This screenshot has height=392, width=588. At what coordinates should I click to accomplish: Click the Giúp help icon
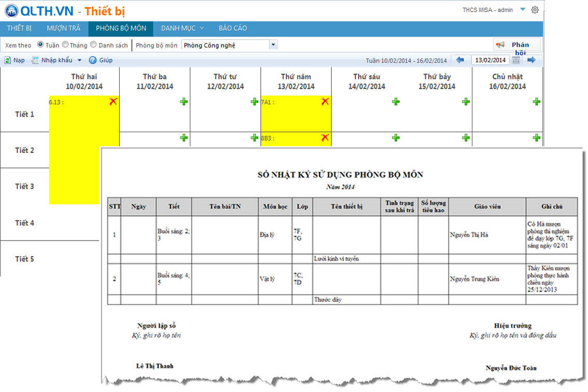93,60
